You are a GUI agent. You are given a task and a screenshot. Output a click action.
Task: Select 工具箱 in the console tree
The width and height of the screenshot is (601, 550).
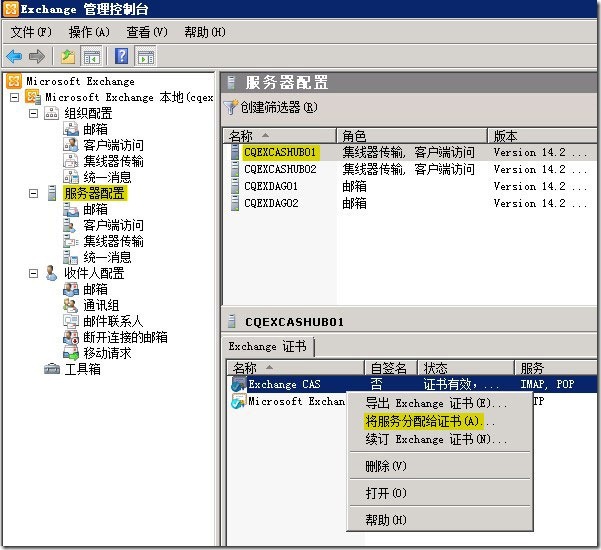pos(82,369)
